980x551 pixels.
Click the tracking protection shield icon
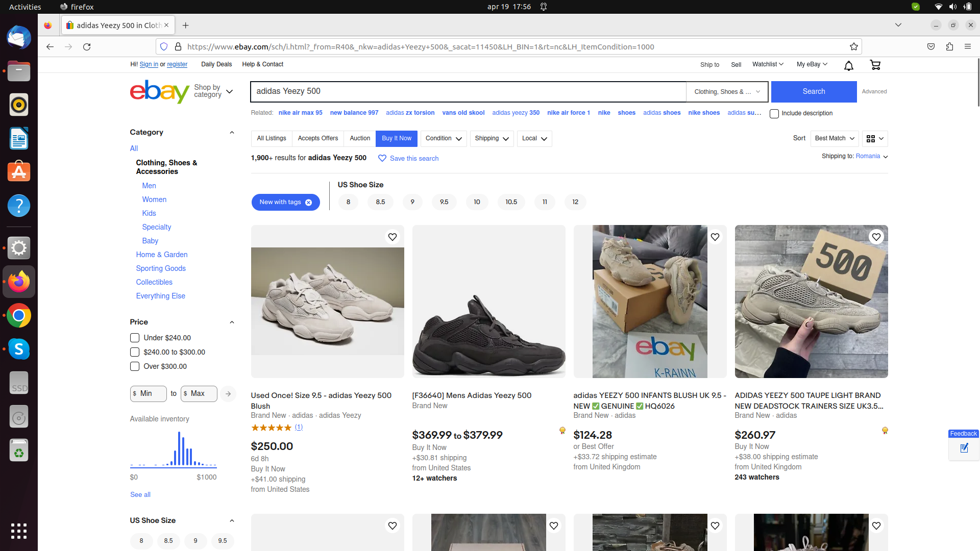click(164, 46)
